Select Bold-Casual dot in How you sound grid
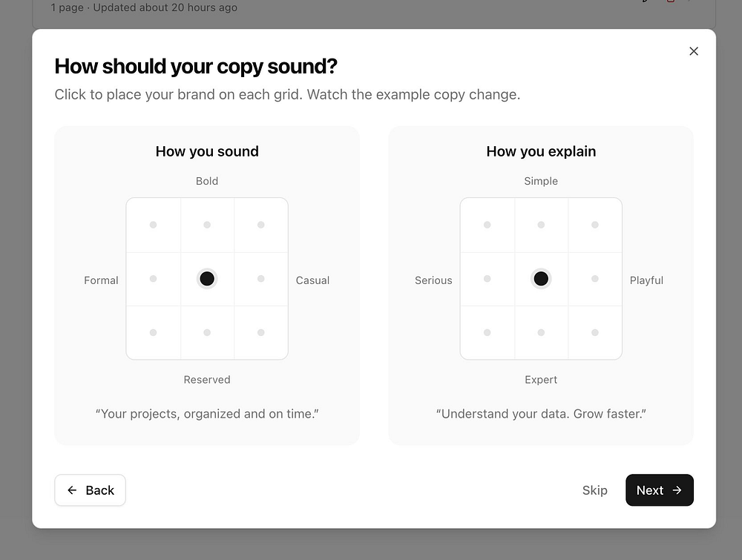Screen dimensions: 742x560 (x=261, y=225)
